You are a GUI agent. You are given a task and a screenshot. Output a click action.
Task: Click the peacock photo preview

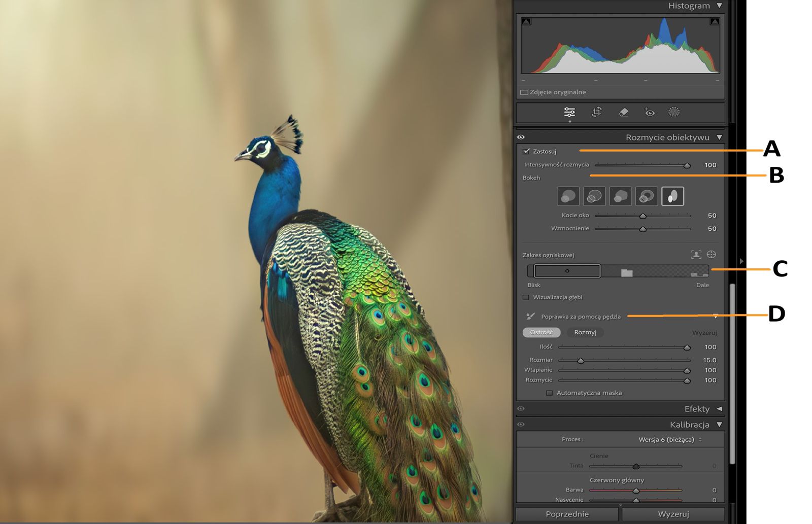coord(256,262)
